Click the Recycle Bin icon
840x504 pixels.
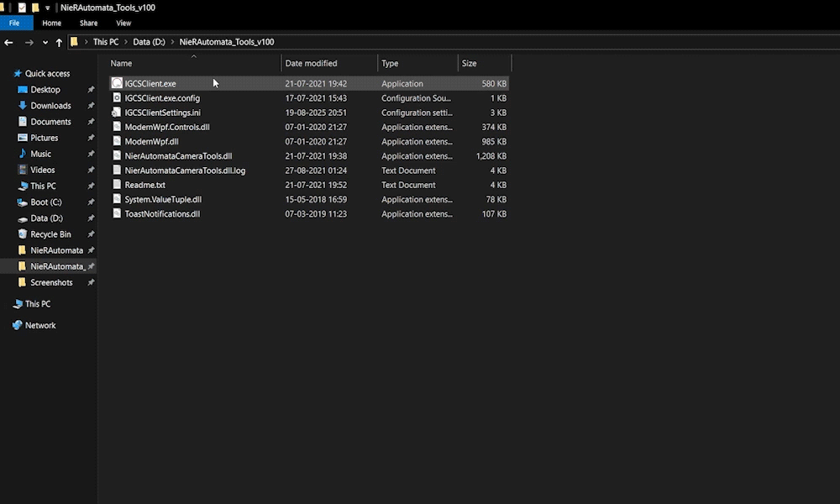click(23, 234)
